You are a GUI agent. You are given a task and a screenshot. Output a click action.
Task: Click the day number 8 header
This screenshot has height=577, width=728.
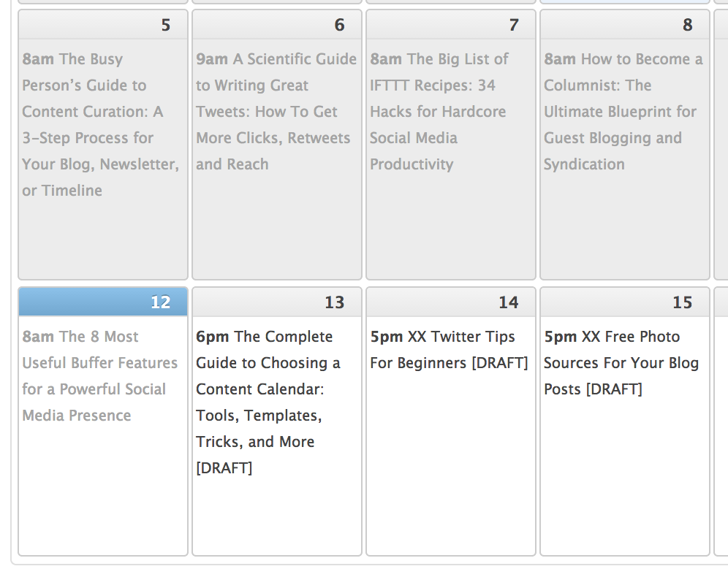tap(686, 24)
